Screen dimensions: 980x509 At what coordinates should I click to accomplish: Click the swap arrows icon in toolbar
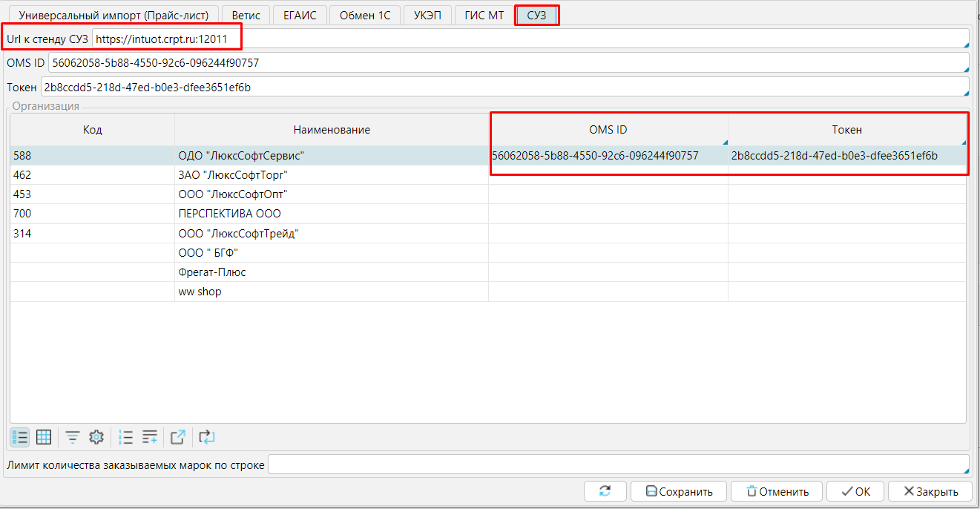tap(207, 437)
